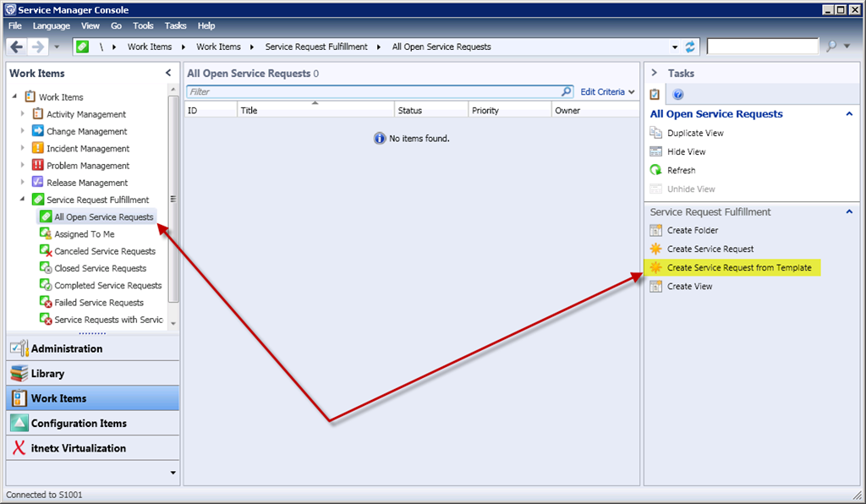Viewport: 866px width, 504px height.
Task: Collapse the Service Request Fulfillment node
Action: pos(23,200)
